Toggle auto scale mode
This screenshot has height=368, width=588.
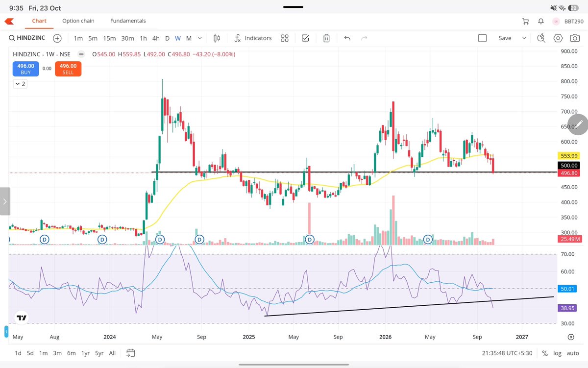(573, 353)
